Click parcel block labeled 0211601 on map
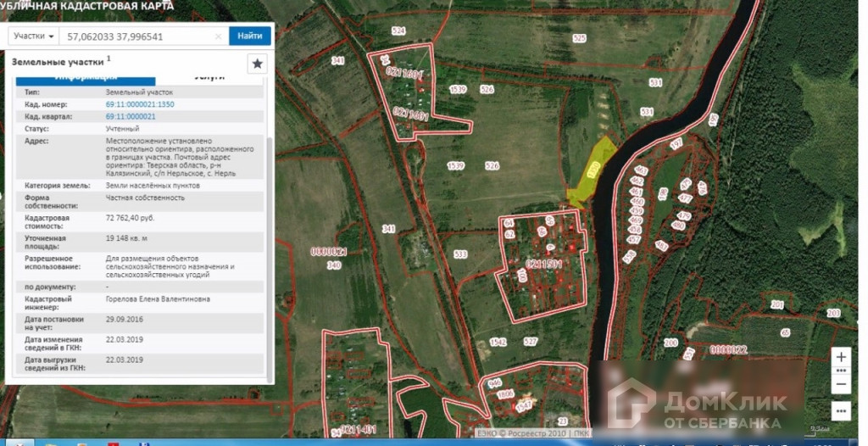The height and width of the screenshot is (446, 868). 404,75
